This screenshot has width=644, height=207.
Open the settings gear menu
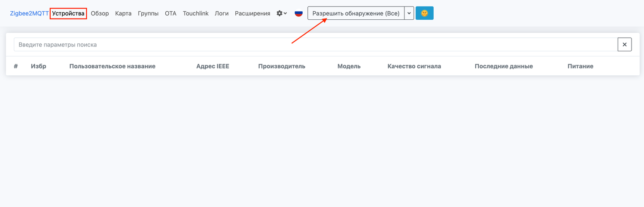(x=282, y=13)
